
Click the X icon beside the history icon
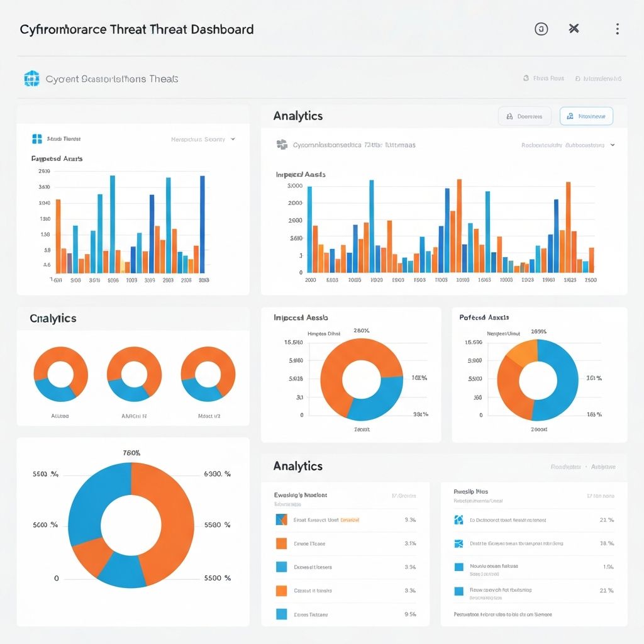(x=573, y=28)
